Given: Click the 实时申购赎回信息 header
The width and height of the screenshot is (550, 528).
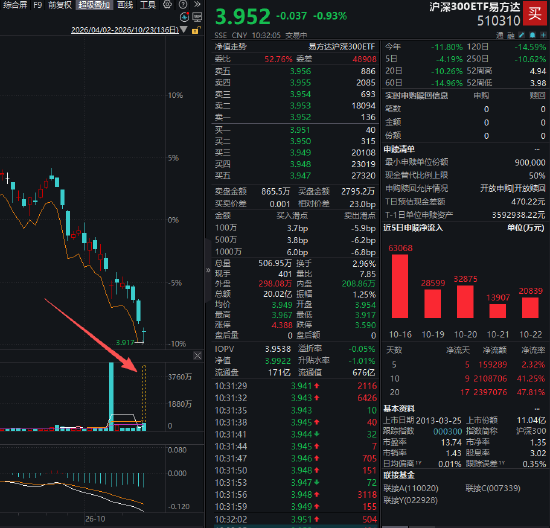Looking at the screenshot, I should [x=416, y=96].
